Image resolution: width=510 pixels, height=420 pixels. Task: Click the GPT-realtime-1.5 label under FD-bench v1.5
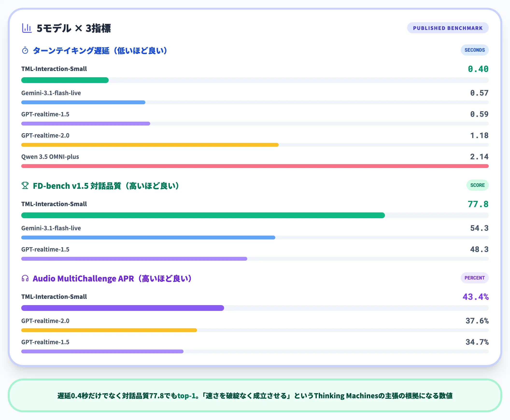[45, 249]
